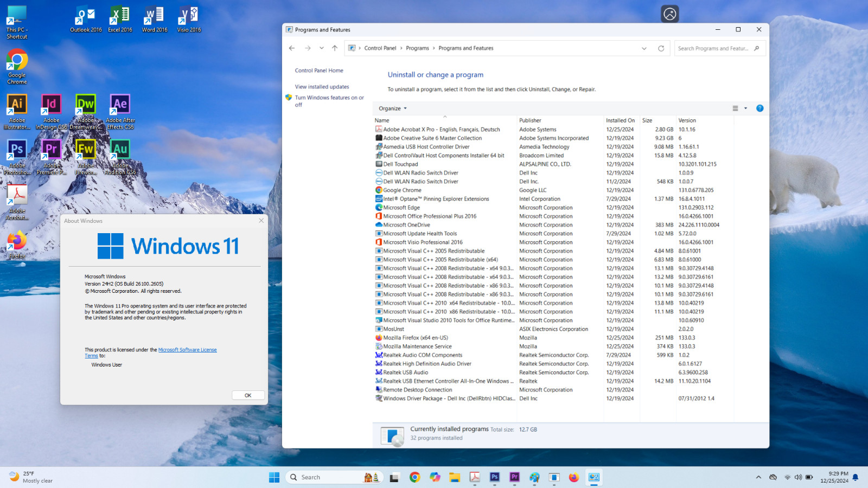Image resolution: width=868 pixels, height=488 pixels.
Task: Open Word 2016 desktop icon
Action: (x=155, y=20)
